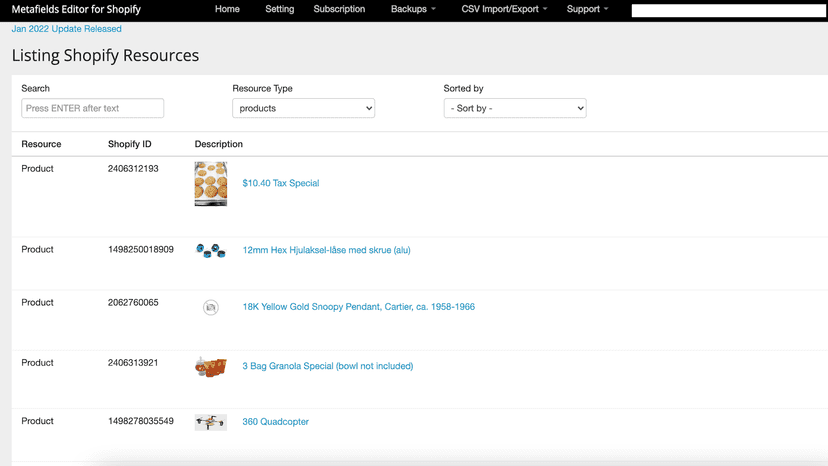Click the 12mm Hex wheel nuts thumbnail

[x=211, y=250]
